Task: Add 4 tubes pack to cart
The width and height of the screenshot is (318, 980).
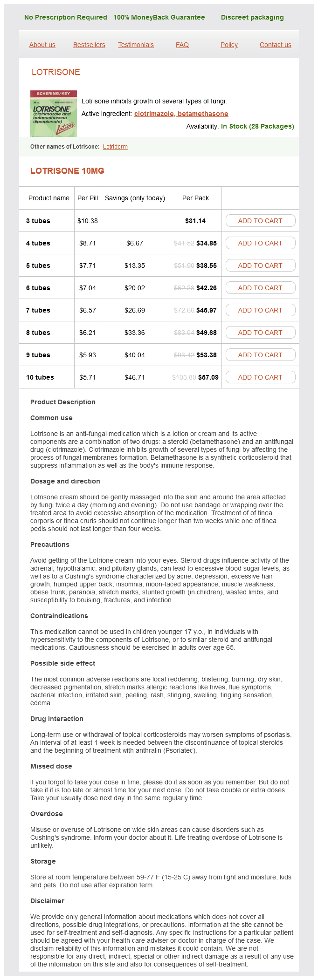Action: tap(260, 243)
